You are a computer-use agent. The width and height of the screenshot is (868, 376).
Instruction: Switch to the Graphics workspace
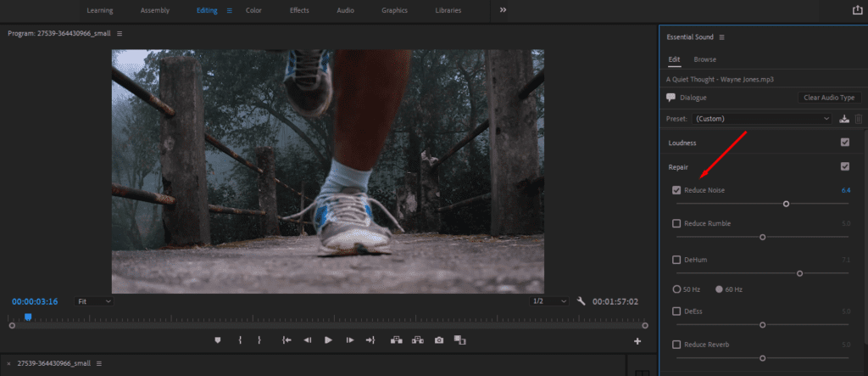point(395,10)
